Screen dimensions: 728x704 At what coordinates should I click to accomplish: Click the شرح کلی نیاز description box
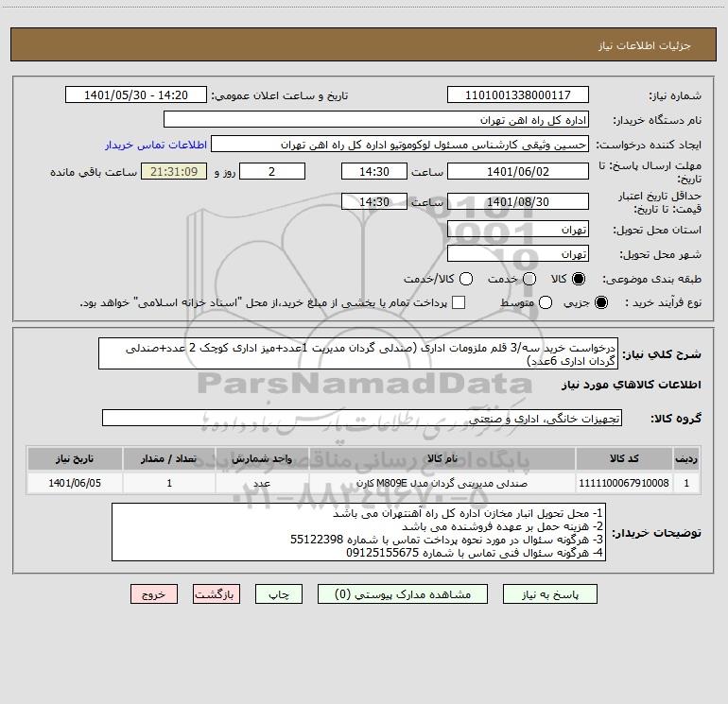[x=358, y=353]
